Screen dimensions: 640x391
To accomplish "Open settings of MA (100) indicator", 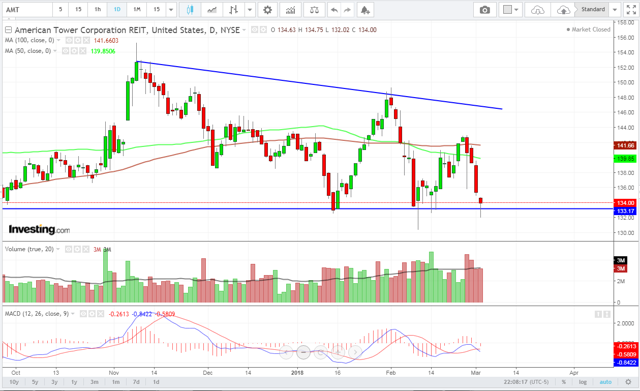I will [x=78, y=40].
